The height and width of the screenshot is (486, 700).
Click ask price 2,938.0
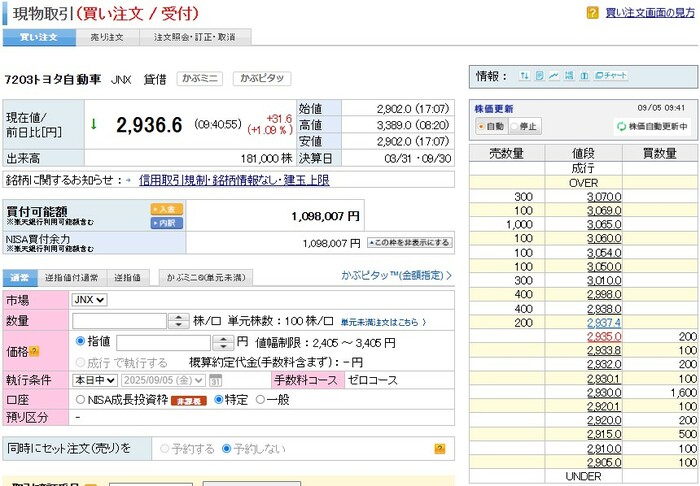click(x=604, y=309)
